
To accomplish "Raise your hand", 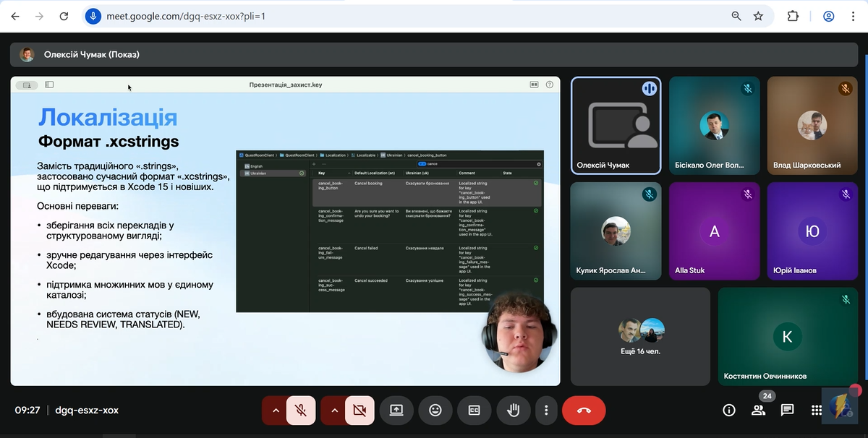I will point(513,411).
